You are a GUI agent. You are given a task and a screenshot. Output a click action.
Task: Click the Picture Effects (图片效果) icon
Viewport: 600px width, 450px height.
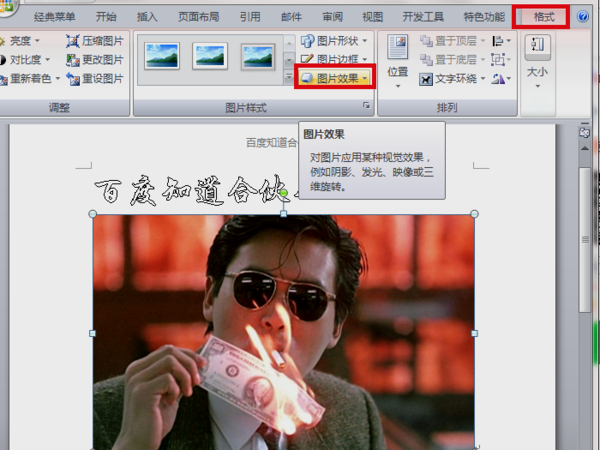tap(307, 78)
